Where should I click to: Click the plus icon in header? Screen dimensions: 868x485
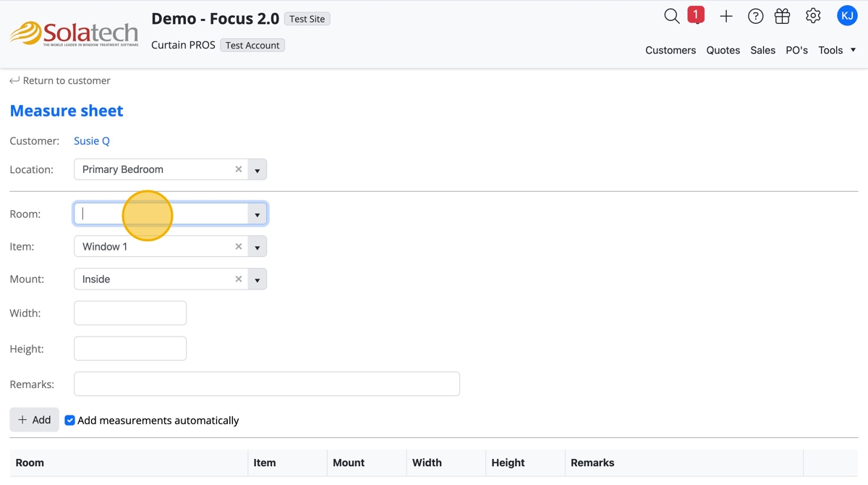(726, 16)
